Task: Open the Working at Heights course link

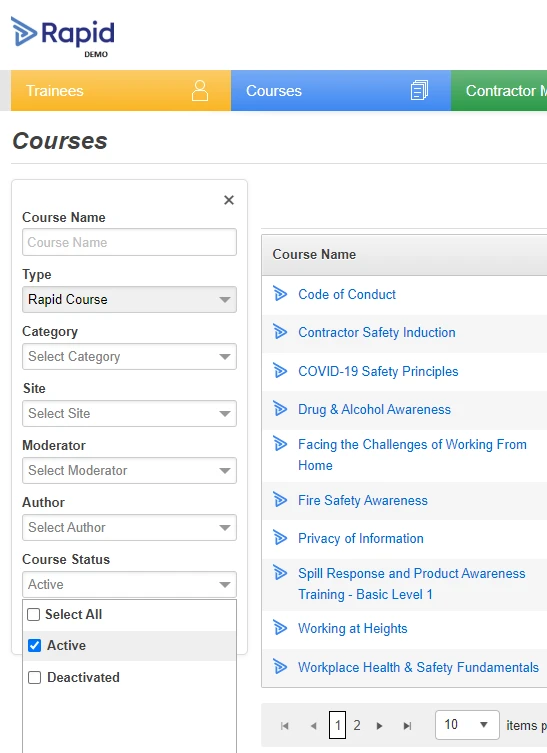Action: click(x=353, y=628)
